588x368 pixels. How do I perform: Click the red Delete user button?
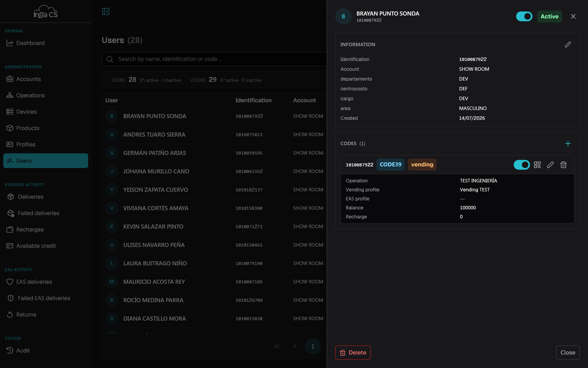(x=353, y=353)
